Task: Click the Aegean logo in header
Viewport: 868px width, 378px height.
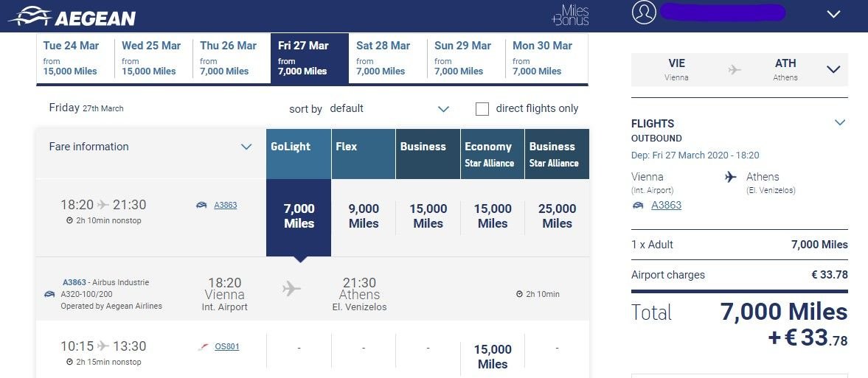Action: click(x=72, y=16)
